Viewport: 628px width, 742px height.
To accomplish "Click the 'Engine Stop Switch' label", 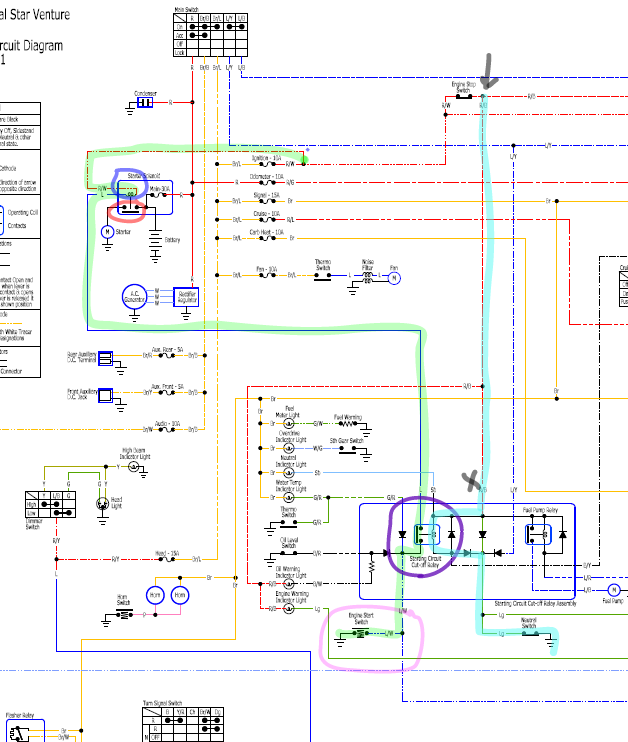I will point(463,87).
